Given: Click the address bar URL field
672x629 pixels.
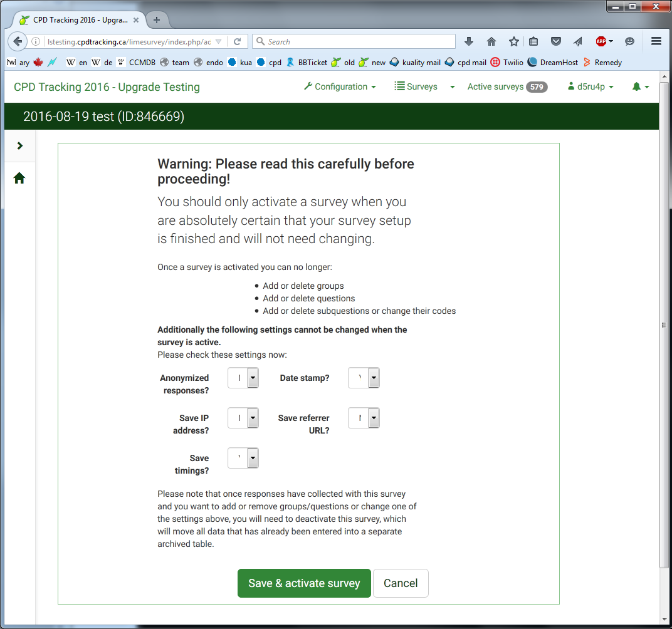Looking at the screenshot, I should coord(129,41).
